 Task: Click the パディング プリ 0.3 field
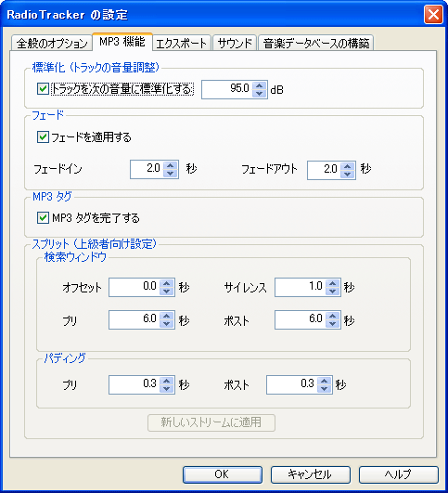point(134,384)
